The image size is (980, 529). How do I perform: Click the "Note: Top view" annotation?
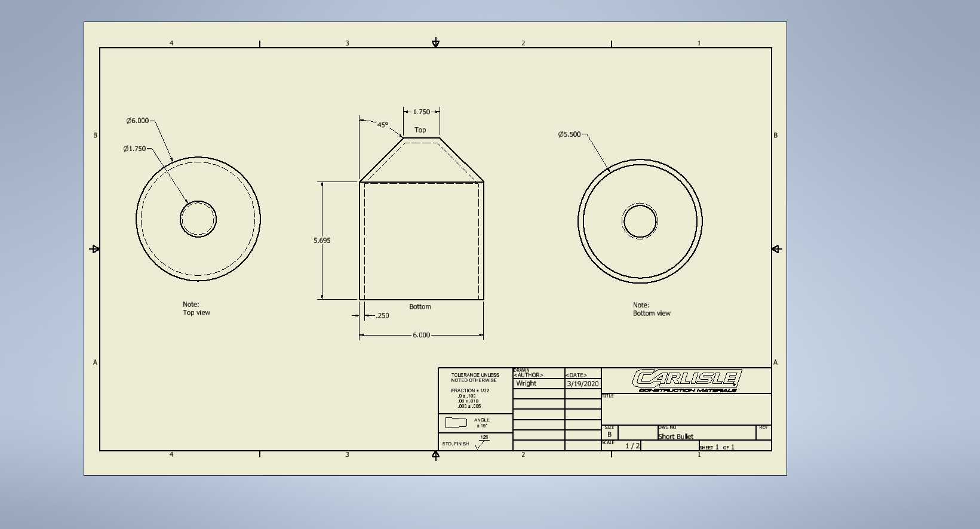196,309
